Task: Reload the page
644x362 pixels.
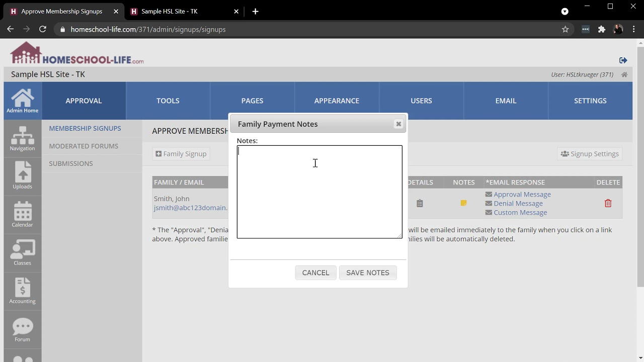Action: (x=43, y=29)
